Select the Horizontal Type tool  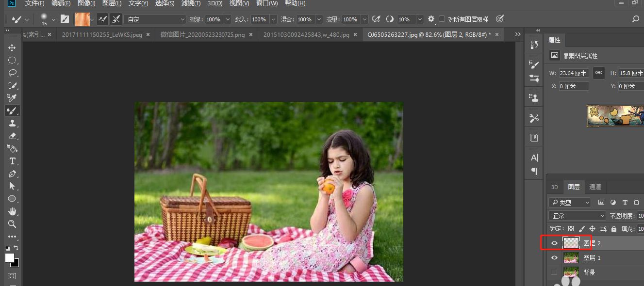point(12,161)
